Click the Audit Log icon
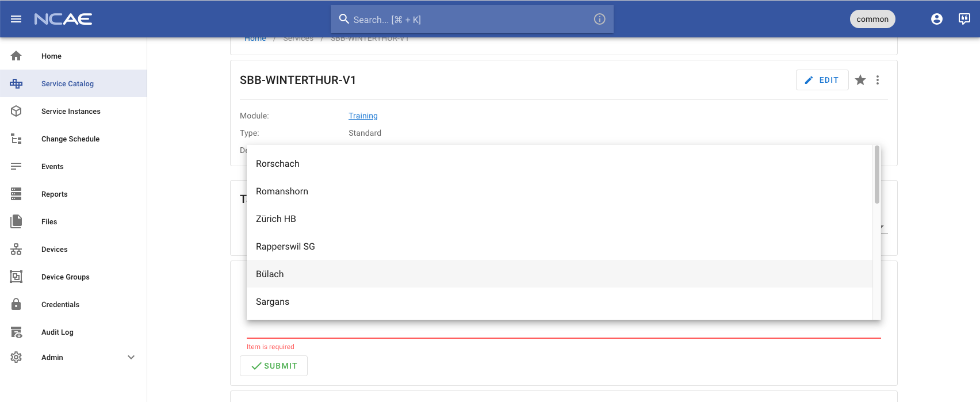This screenshot has height=402, width=980. (x=16, y=332)
